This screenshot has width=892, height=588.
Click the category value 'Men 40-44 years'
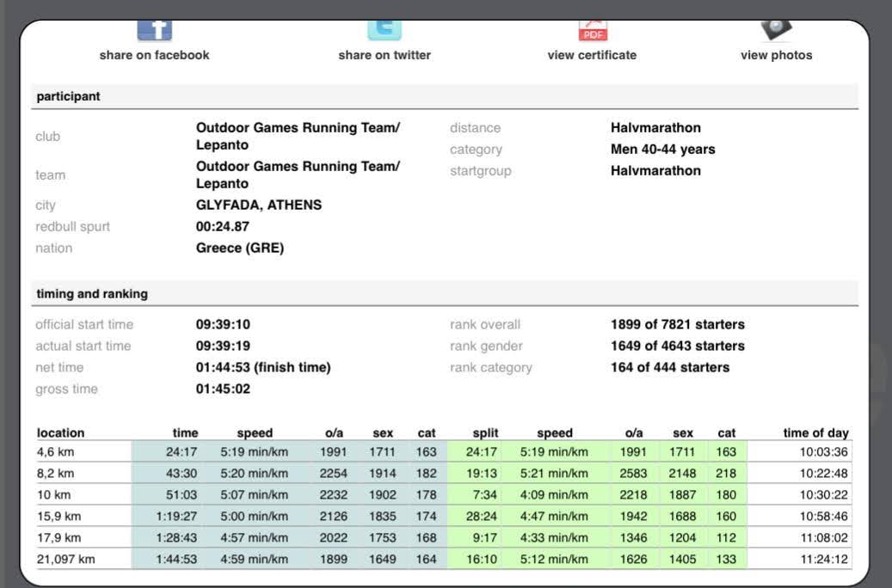tap(662, 149)
